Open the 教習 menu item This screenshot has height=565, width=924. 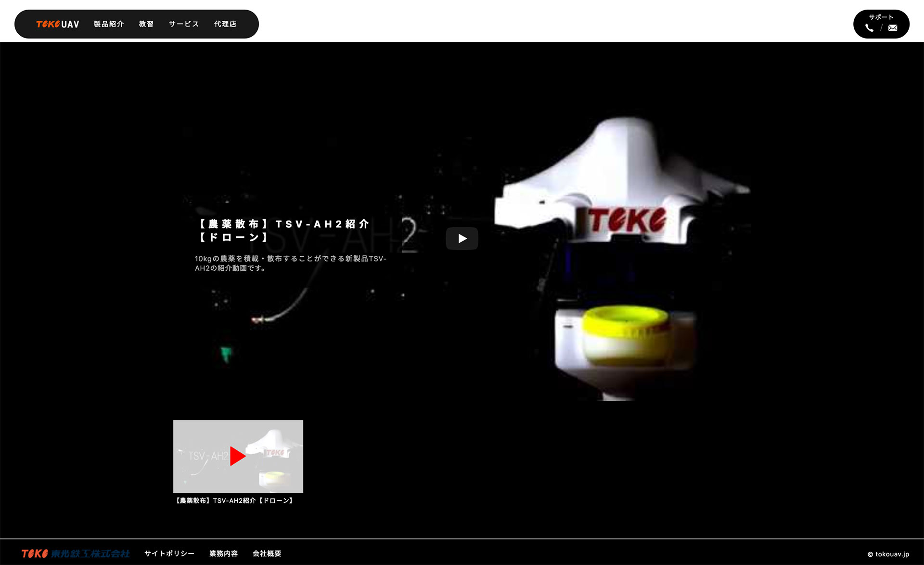point(146,24)
